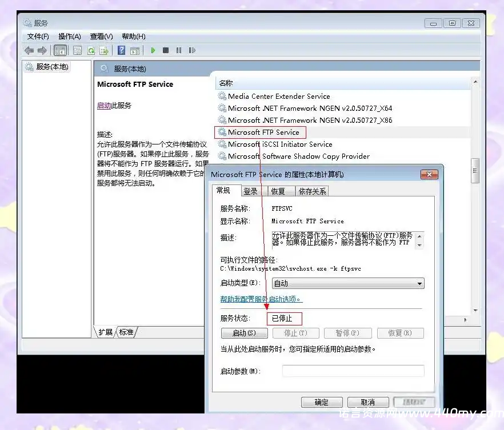Viewport: 504px width, 430px height.
Task: Click the Export list toolbar icon
Action: [x=104, y=50]
